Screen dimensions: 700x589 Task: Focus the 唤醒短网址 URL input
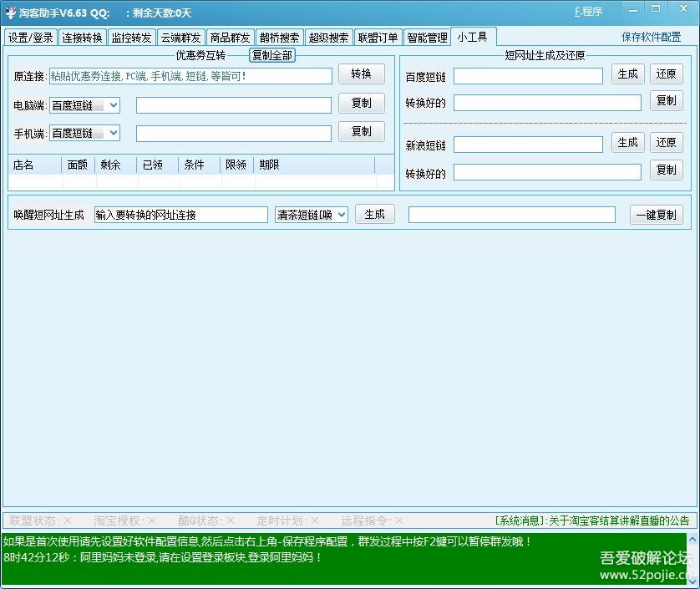click(180, 215)
